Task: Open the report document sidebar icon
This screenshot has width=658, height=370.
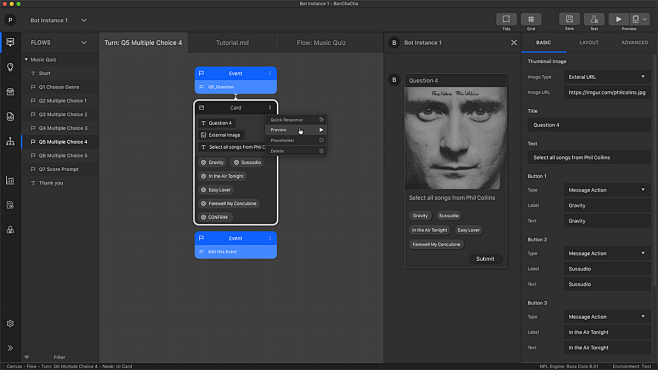Action: pyautogui.click(x=10, y=205)
